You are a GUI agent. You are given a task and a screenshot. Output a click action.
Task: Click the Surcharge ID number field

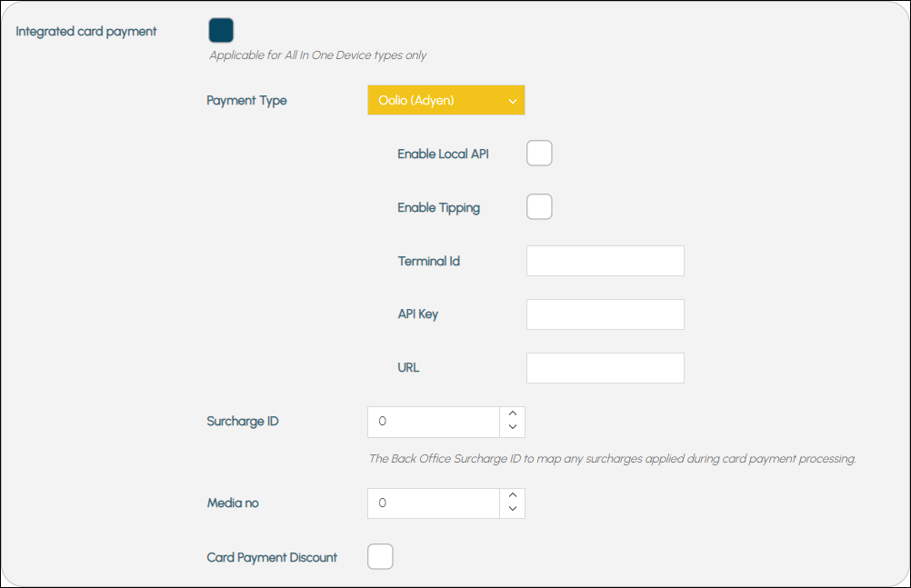(434, 422)
